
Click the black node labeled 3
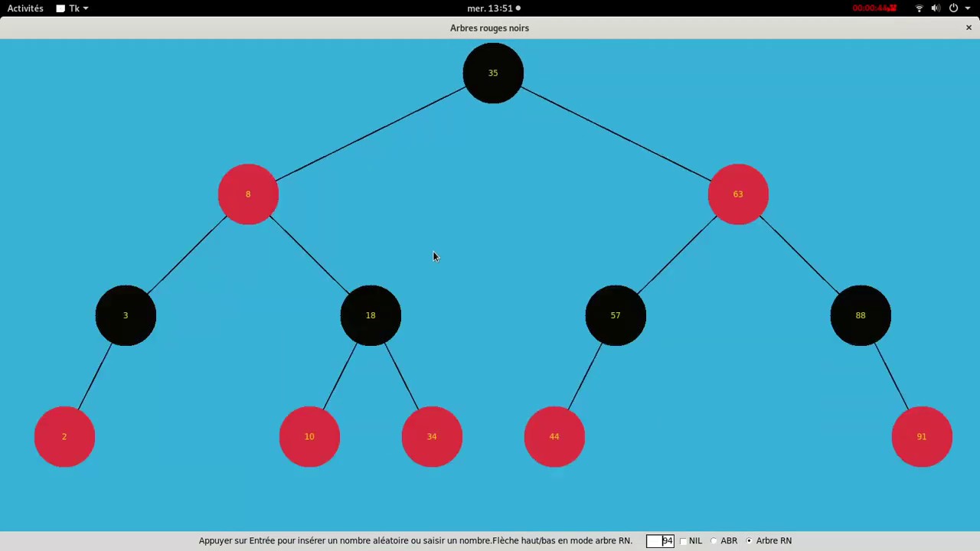126,315
